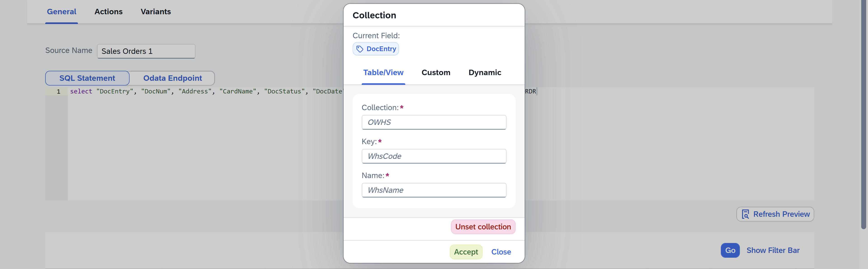This screenshot has width=868, height=269.
Task: Click the Key input showing WhsCode
Action: coord(434,156)
